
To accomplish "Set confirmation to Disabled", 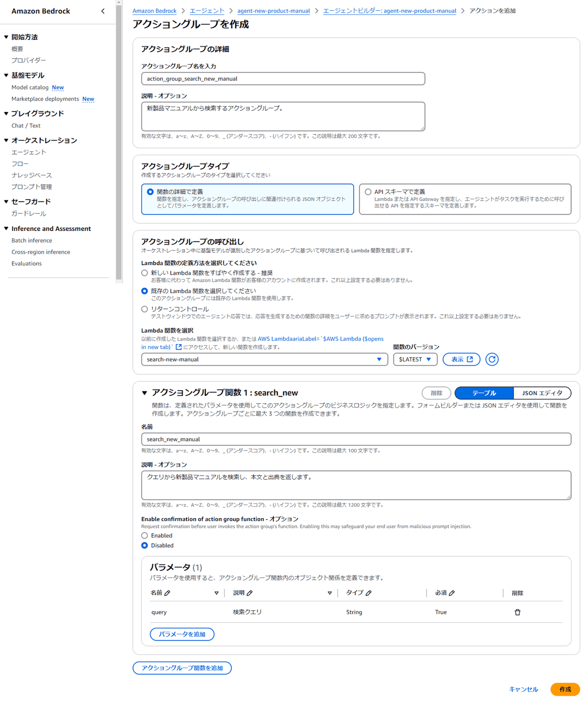I will (145, 545).
